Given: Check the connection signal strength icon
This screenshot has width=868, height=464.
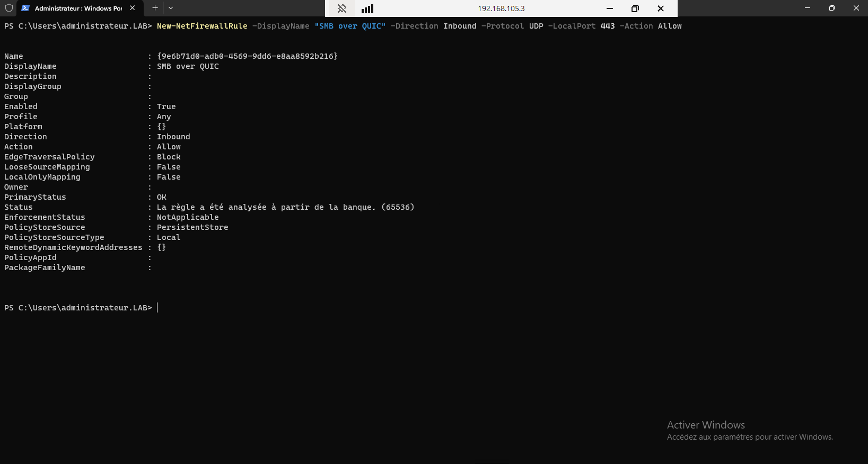Looking at the screenshot, I should point(367,8).
